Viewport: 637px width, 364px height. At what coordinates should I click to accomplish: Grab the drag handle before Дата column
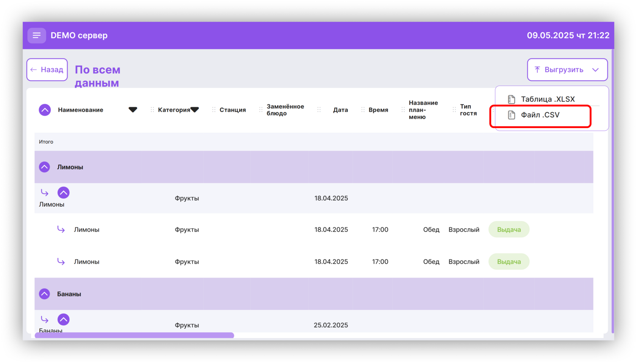pyautogui.click(x=319, y=110)
